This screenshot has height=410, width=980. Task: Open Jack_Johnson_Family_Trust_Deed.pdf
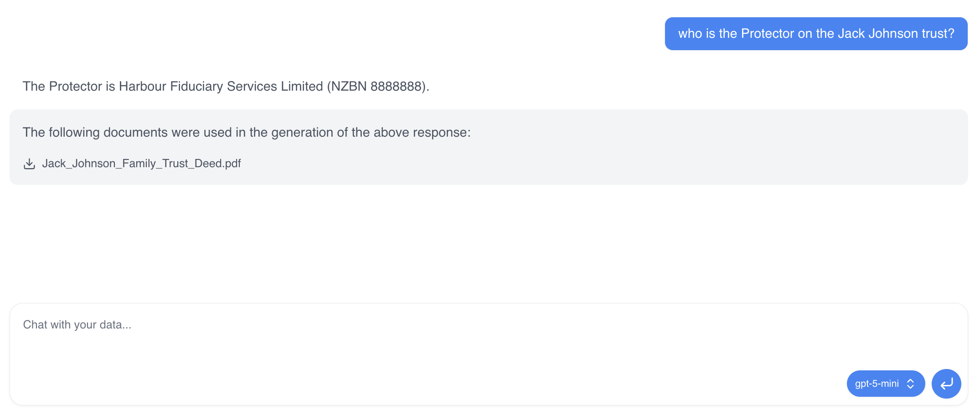142,164
